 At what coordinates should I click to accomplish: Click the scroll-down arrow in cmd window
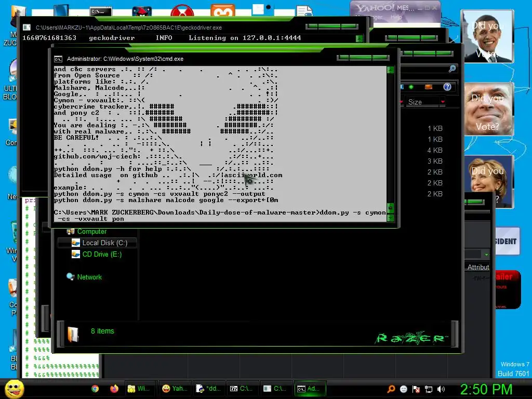pyautogui.click(x=390, y=218)
